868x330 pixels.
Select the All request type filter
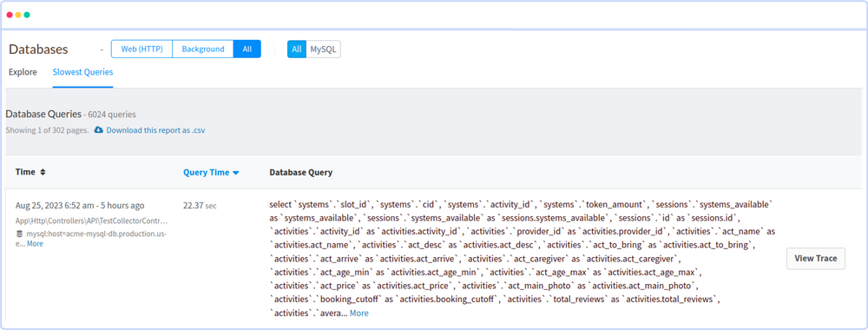pyautogui.click(x=247, y=49)
